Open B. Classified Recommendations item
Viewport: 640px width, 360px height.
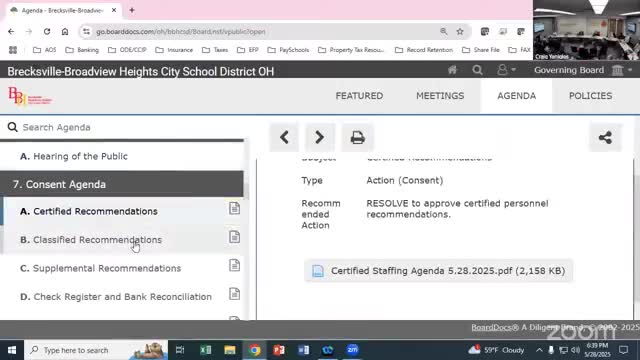91,240
